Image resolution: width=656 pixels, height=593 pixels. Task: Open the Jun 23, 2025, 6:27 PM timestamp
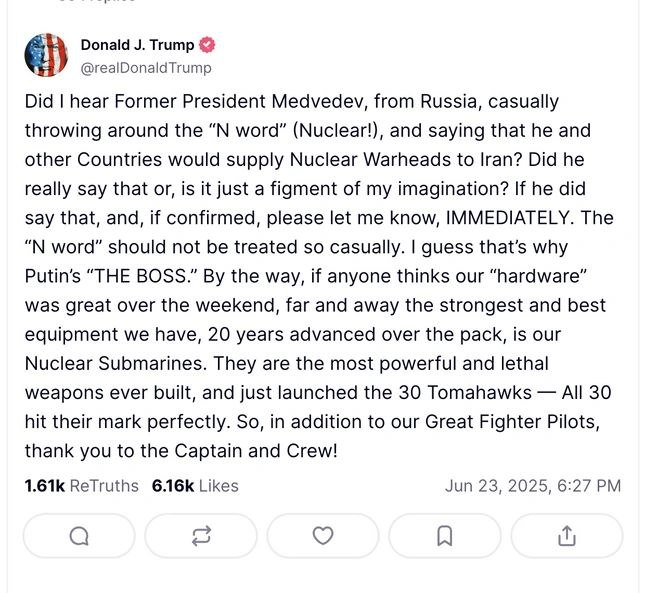coord(533,486)
